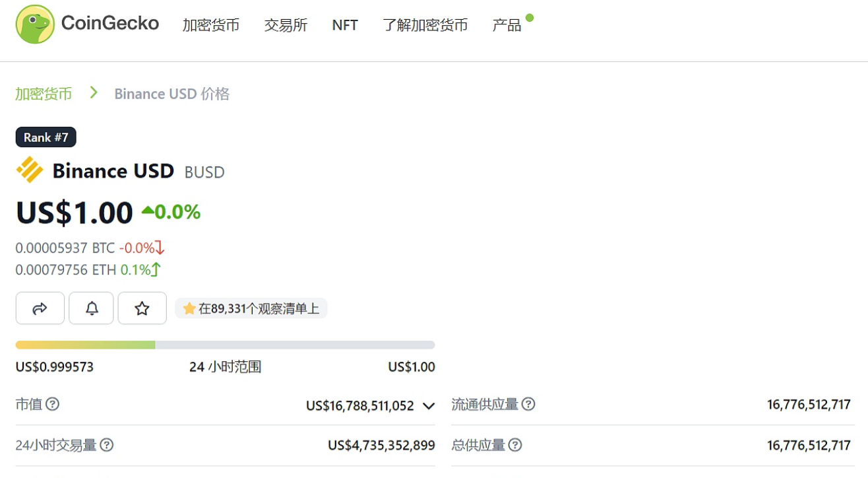
Task: Click the 24 小时范围 progress bar
Action: tap(225, 344)
